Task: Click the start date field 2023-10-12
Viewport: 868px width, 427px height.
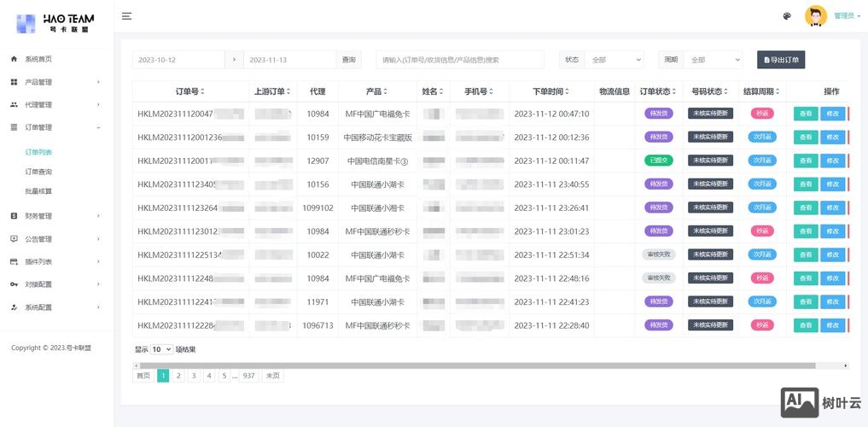Action: [x=178, y=60]
